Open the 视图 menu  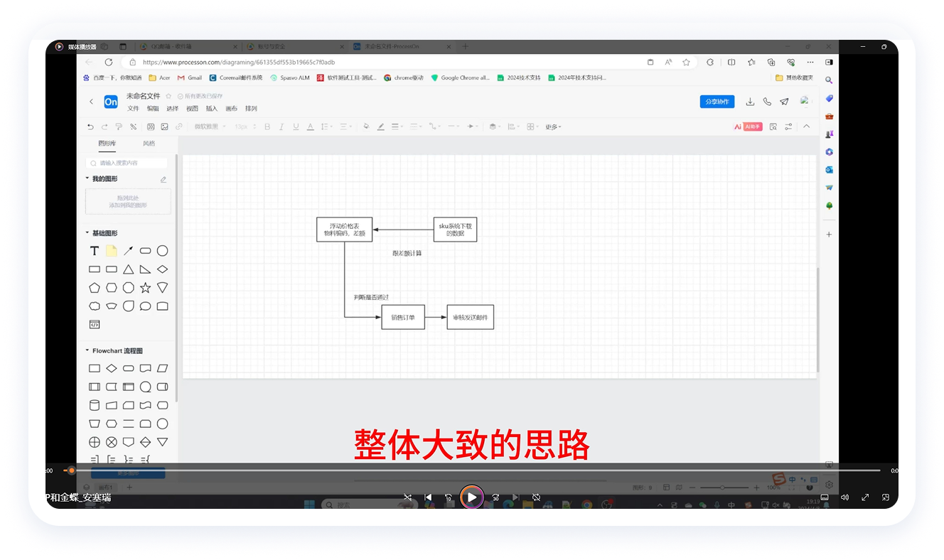pos(192,109)
